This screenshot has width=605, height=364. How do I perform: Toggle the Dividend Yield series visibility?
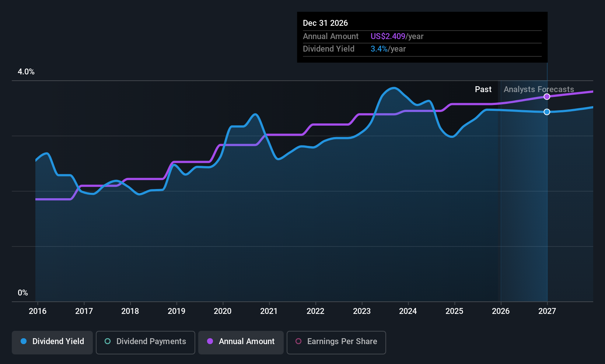tap(52, 342)
